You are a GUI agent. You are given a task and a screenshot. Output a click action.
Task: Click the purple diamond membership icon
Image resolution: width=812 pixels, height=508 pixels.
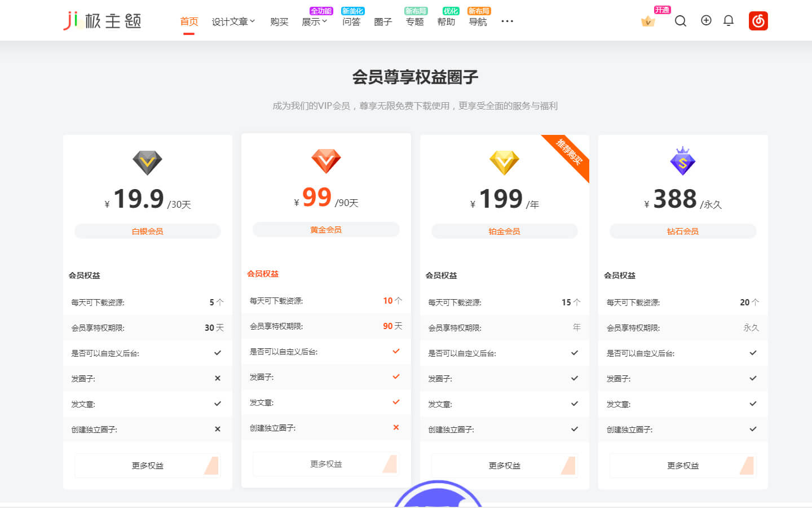pyautogui.click(x=682, y=161)
